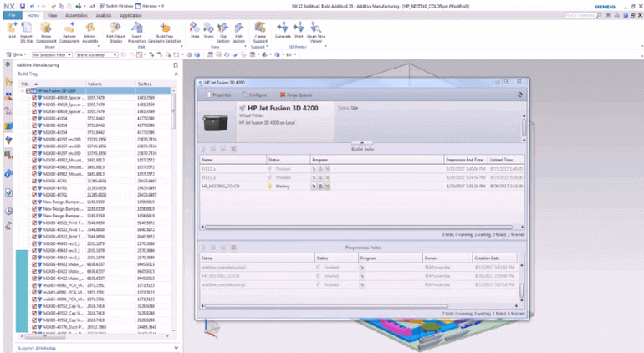644x353 pixels.
Task: Click the Build Jobs horizontal scrollbar
Action: pos(358,227)
